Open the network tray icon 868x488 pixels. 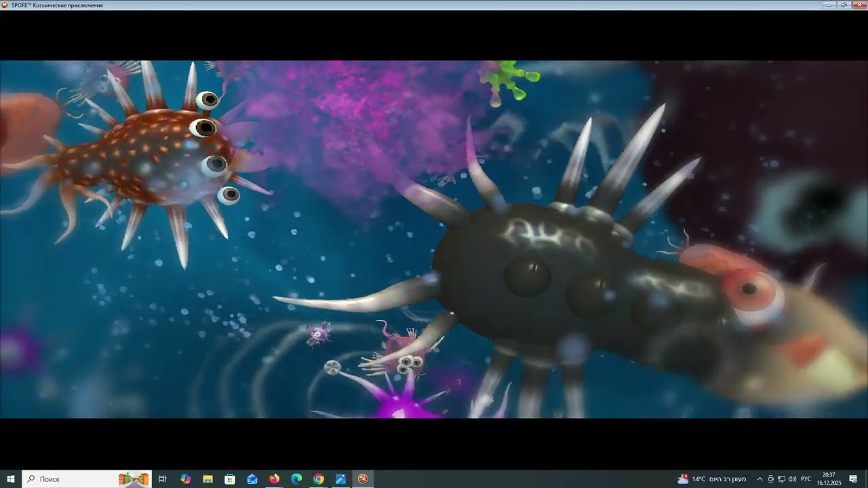[x=781, y=479]
